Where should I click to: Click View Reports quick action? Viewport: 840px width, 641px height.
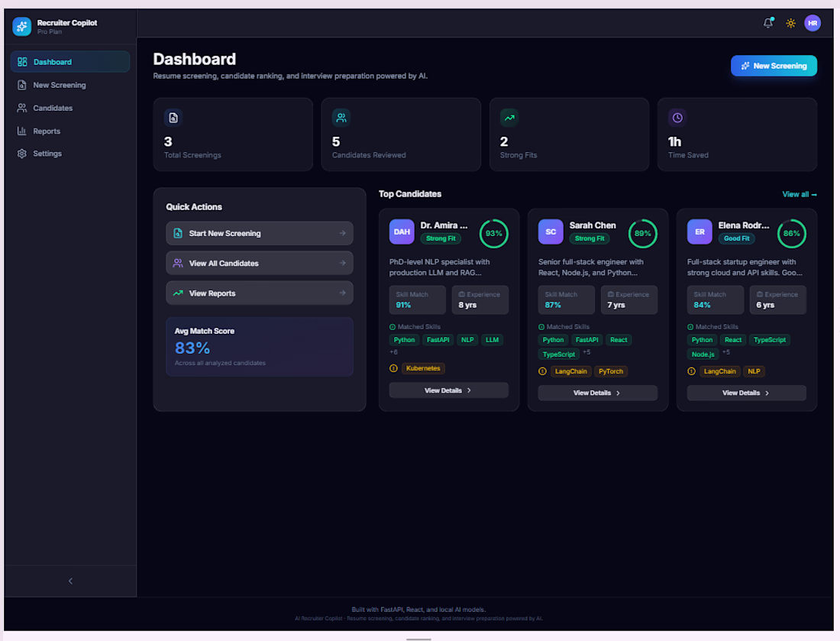coord(260,293)
